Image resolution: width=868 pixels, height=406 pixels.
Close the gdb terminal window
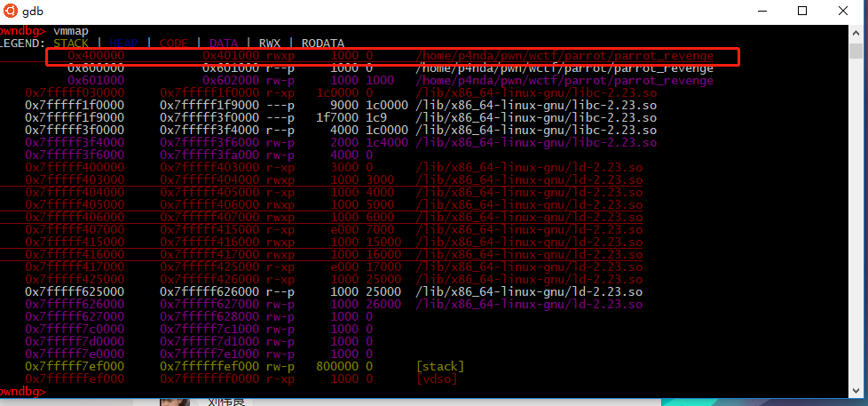pos(842,11)
